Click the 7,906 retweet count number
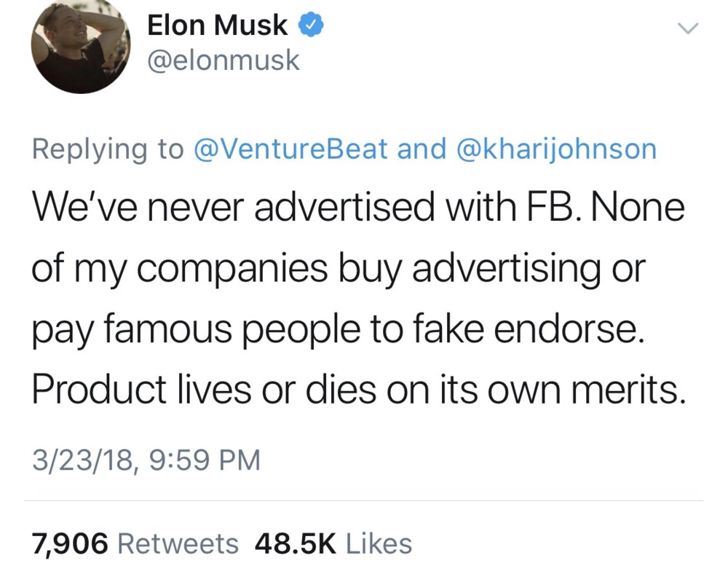Screen dimensions: 728x582 (70, 543)
